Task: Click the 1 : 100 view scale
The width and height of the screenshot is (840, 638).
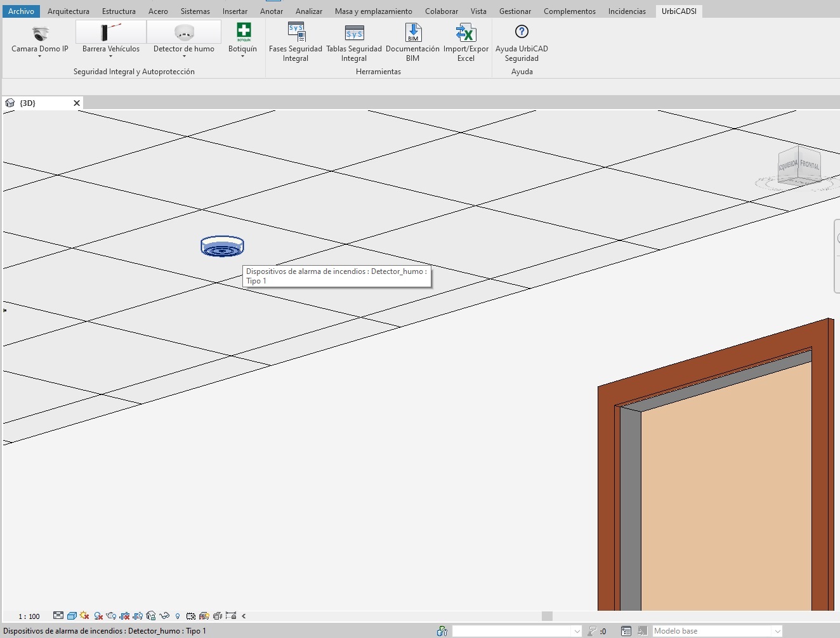Action: point(29,616)
